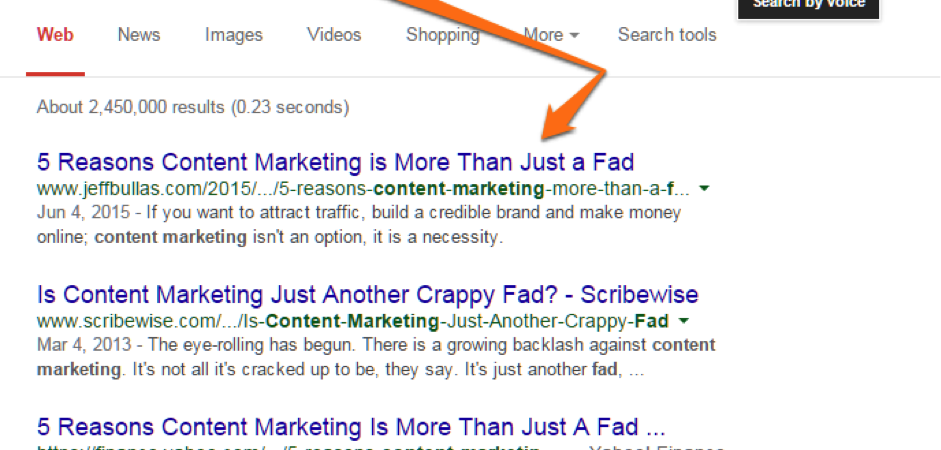Open the first result about content marketing fad

tap(335, 162)
